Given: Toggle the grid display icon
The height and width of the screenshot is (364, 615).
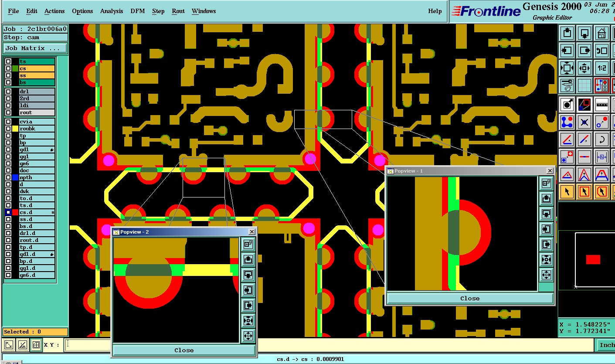Looking at the screenshot, I should [584, 85].
